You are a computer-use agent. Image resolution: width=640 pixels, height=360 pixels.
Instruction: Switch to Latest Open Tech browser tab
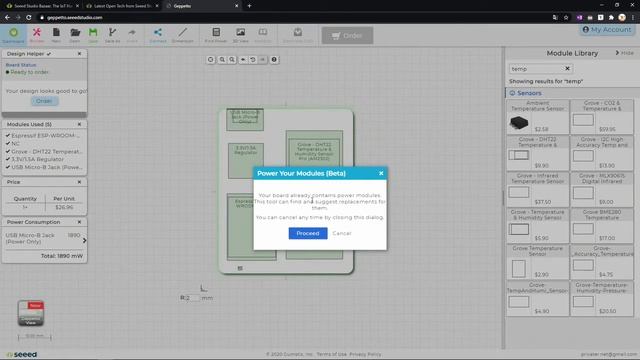[121, 6]
